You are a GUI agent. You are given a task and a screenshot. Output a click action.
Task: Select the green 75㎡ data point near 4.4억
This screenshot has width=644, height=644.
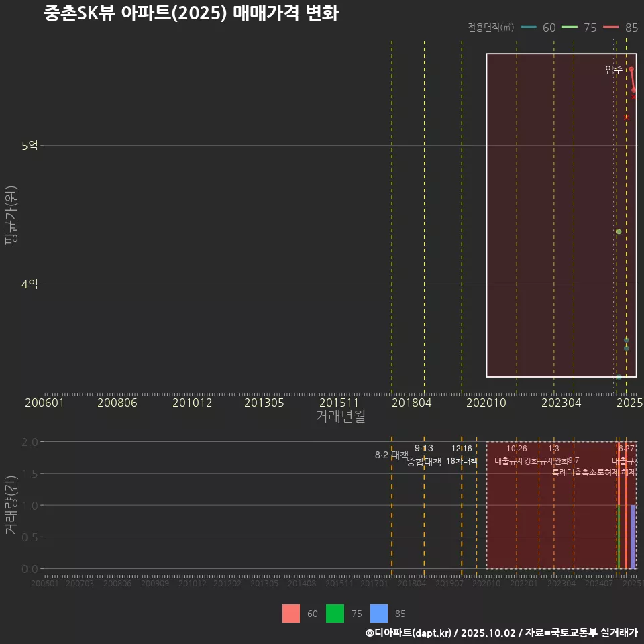point(619,232)
